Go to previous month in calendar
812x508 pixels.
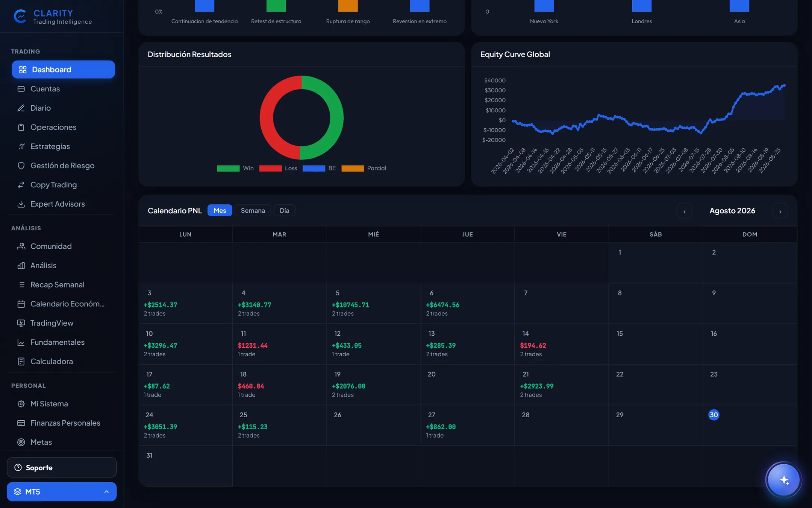click(x=685, y=211)
